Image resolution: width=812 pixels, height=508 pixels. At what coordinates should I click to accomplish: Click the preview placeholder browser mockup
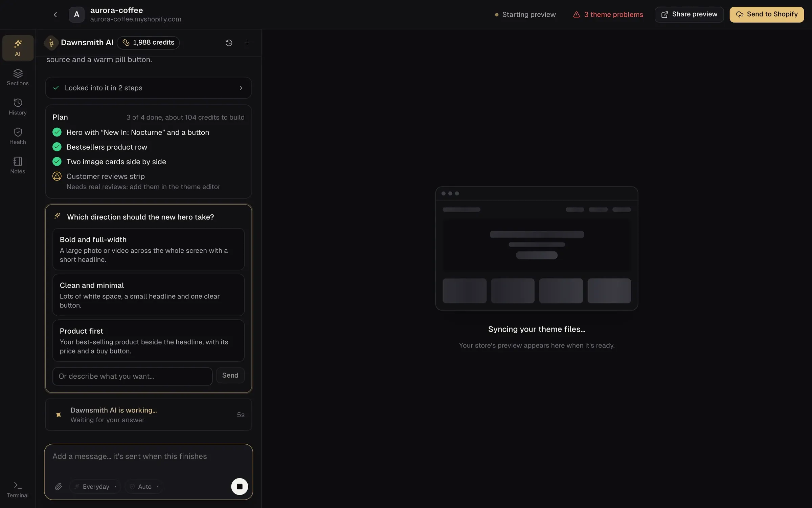click(x=537, y=248)
